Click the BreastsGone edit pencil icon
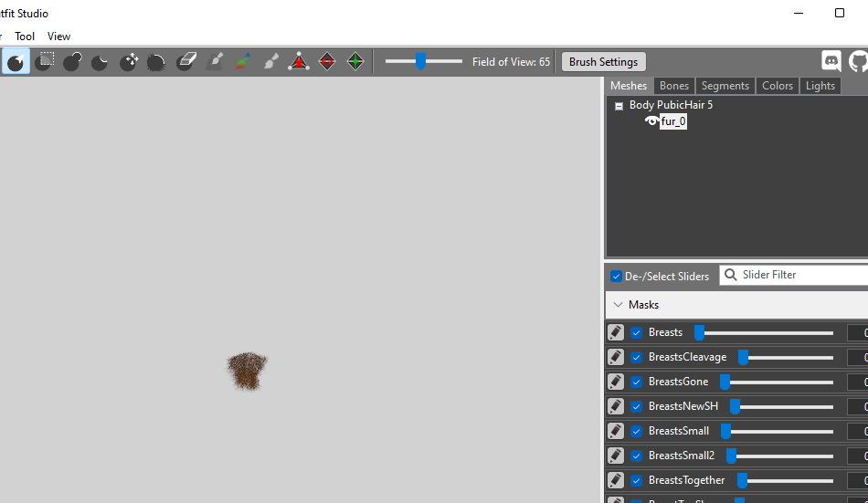The width and height of the screenshot is (868, 503). click(x=616, y=382)
